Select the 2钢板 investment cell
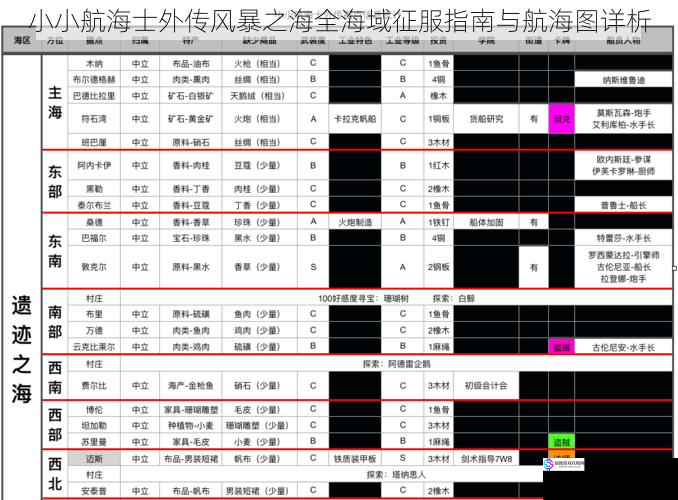This screenshot has width=678, height=500. click(438, 267)
